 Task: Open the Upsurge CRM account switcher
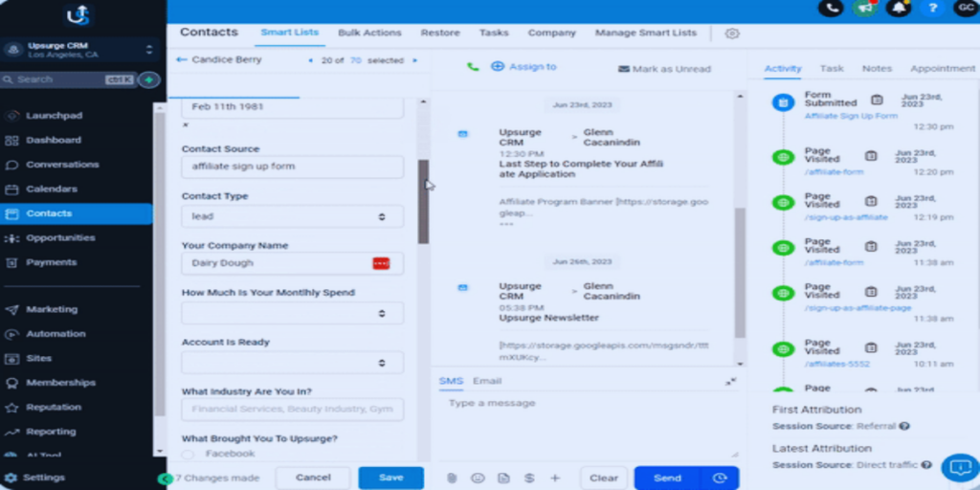click(79, 50)
